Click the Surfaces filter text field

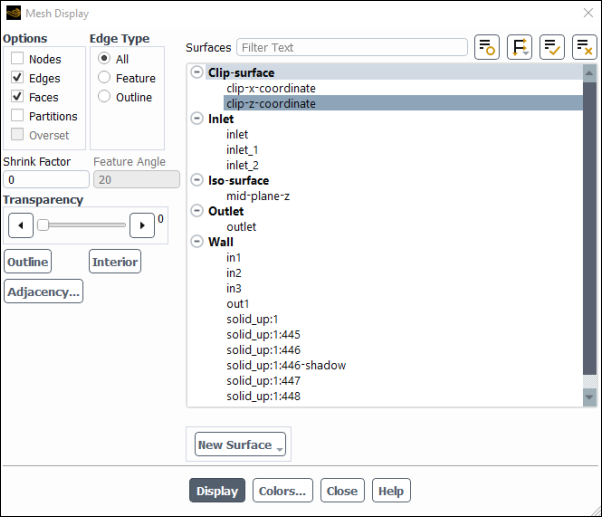coord(352,47)
